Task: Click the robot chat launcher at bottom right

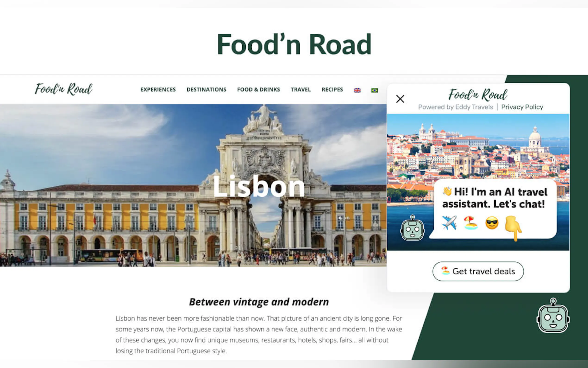Action: (553, 315)
